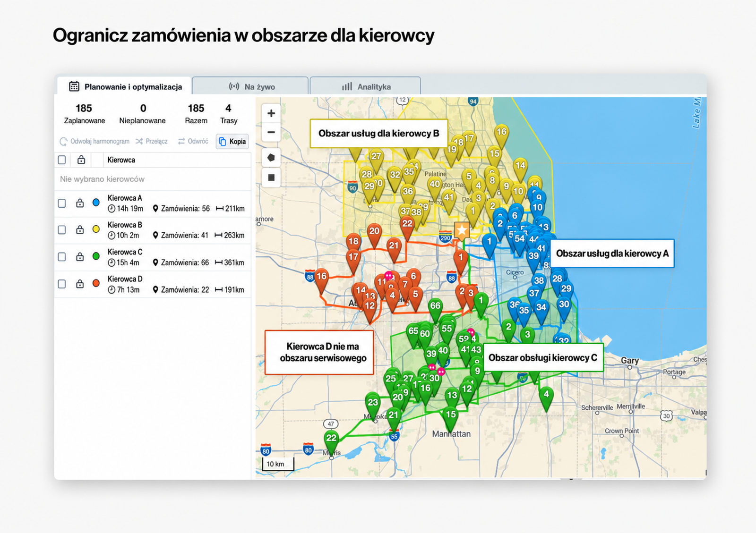Screen dimensions: 756x533
Task: Toggle lock for Kierowca B
Action: tap(80, 230)
